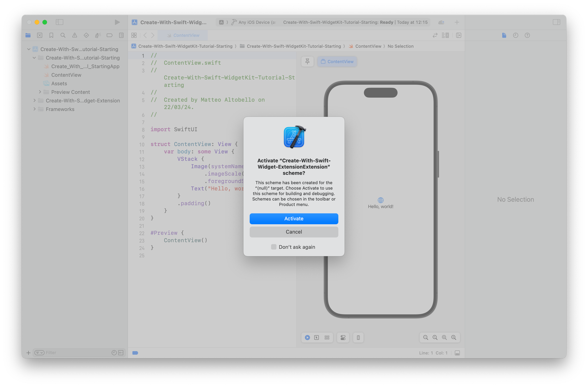The height and width of the screenshot is (387, 588).
Task: Select the ContentView file in navigator
Action: pyautogui.click(x=66, y=75)
